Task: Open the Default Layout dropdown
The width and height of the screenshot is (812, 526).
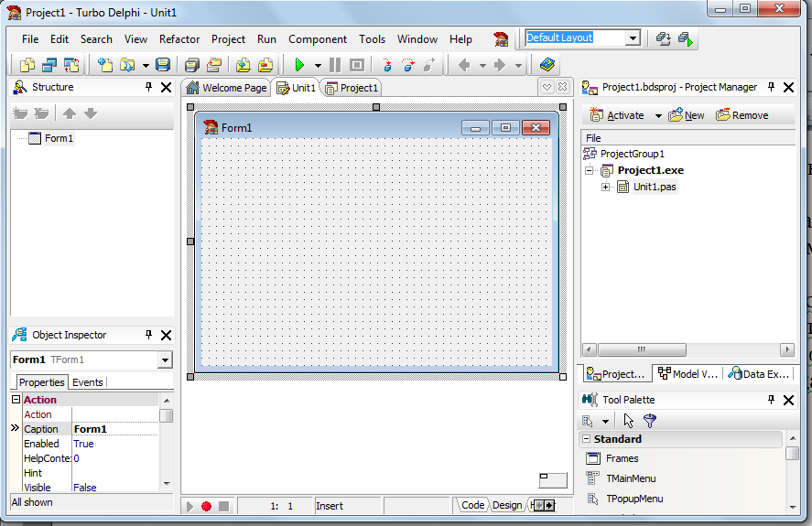Action: (633, 38)
